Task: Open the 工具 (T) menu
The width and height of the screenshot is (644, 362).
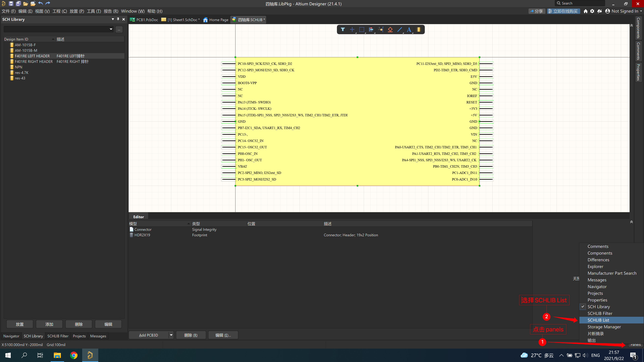Action: point(94,11)
